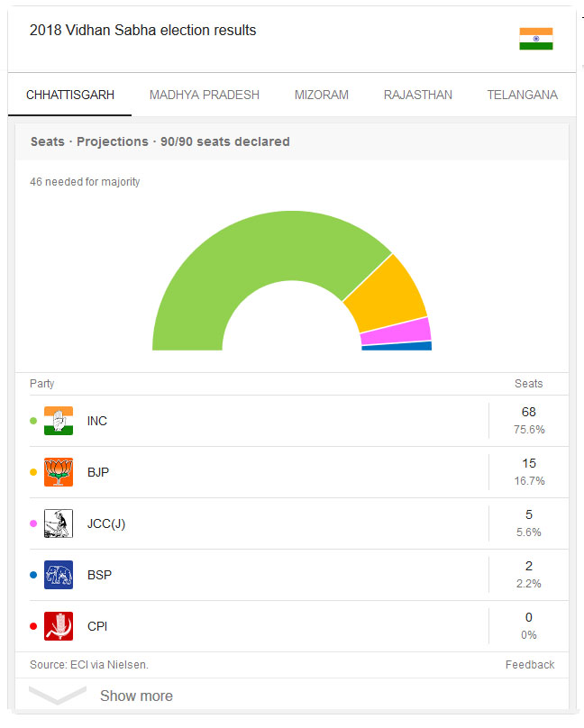Screen dimensions: 584x728
Task: Switch to the Madhya Pradesh tab
Action: click(205, 95)
